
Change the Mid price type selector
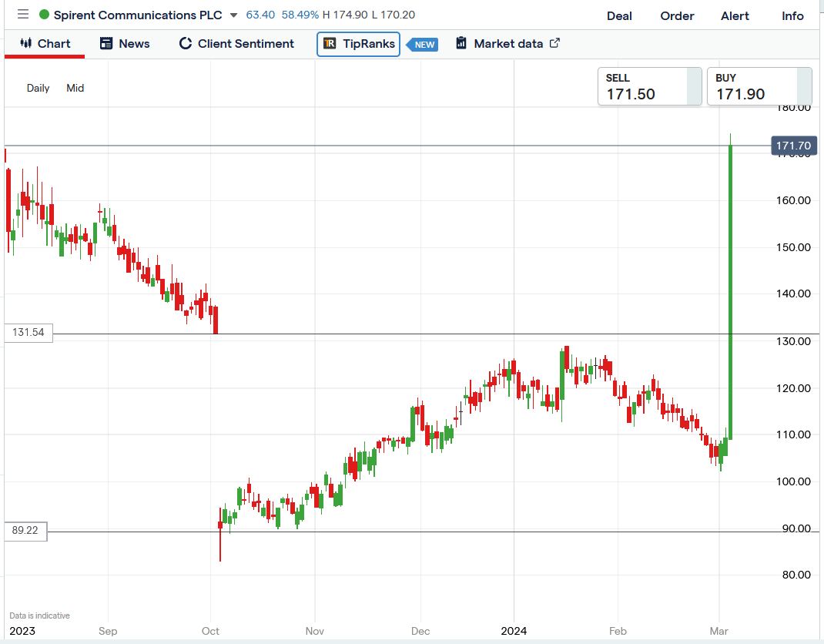tap(75, 88)
